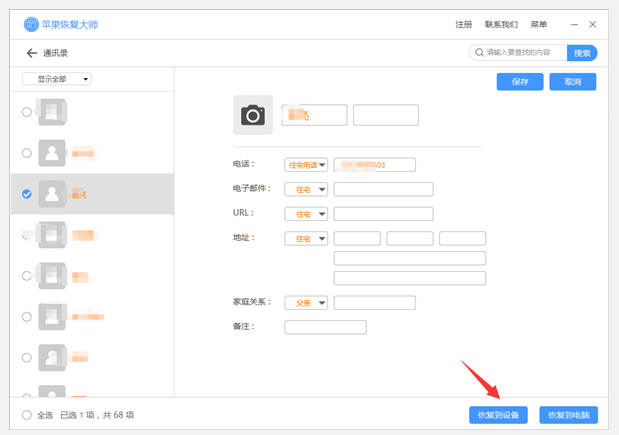Click the URL input field

(383, 214)
